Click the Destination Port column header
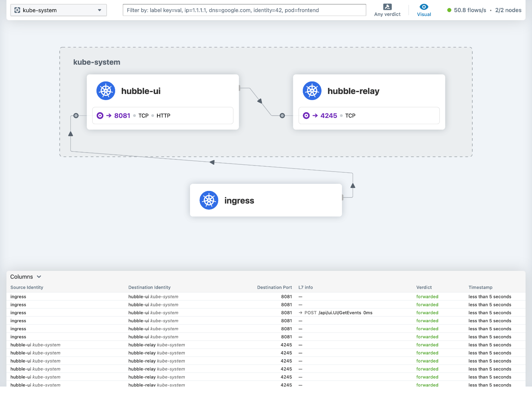The width and height of the screenshot is (532, 393). pos(274,287)
